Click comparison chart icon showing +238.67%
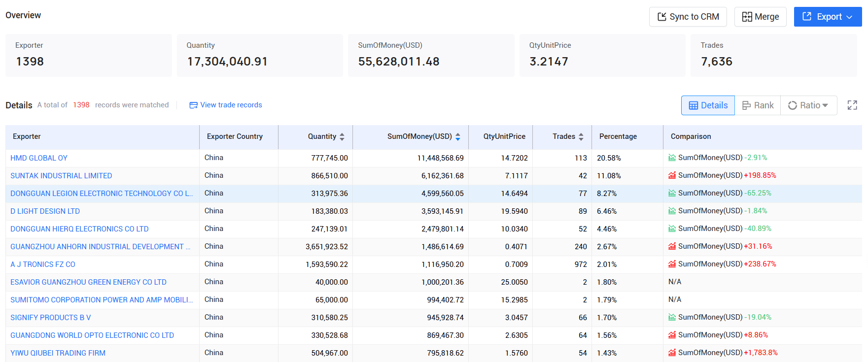This screenshot has width=868, height=362. [672, 264]
